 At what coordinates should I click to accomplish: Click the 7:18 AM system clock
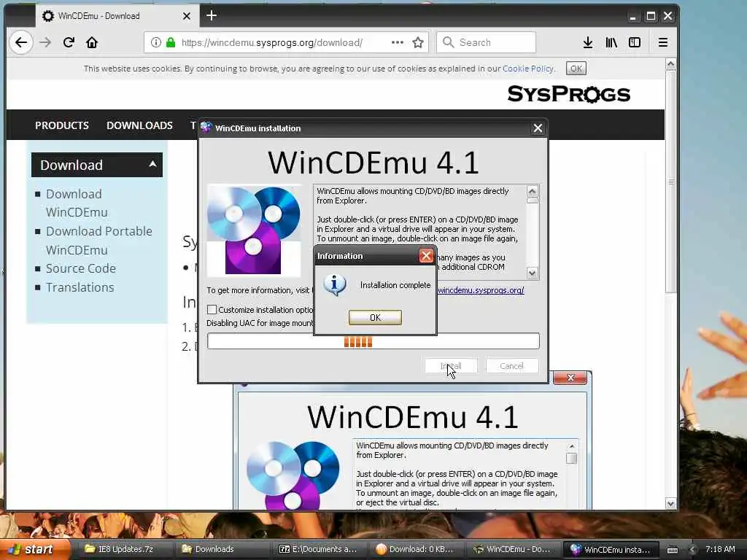point(720,549)
